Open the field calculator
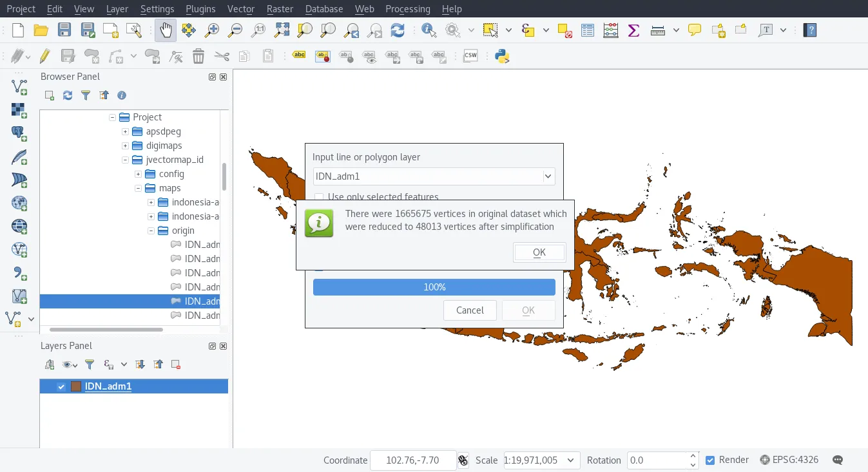The width and height of the screenshot is (868, 472). click(x=610, y=30)
